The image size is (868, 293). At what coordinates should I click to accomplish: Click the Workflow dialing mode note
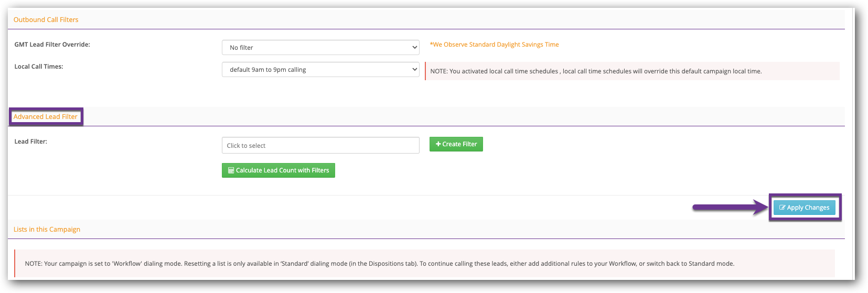point(379,264)
